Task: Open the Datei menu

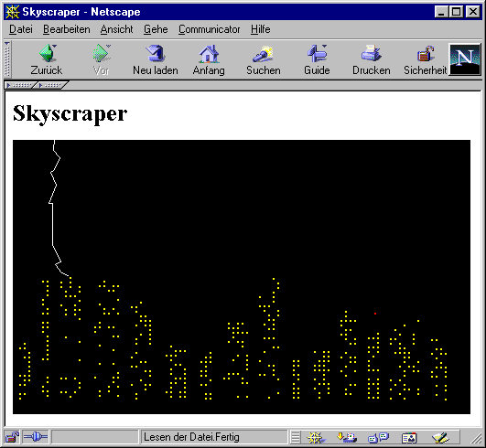Action: [x=21, y=29]
